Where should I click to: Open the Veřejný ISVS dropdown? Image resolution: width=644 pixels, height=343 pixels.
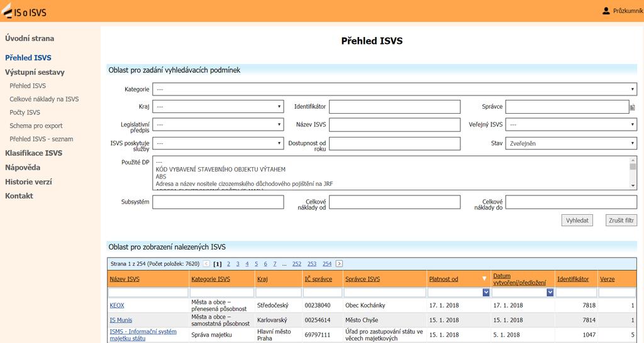571,124
